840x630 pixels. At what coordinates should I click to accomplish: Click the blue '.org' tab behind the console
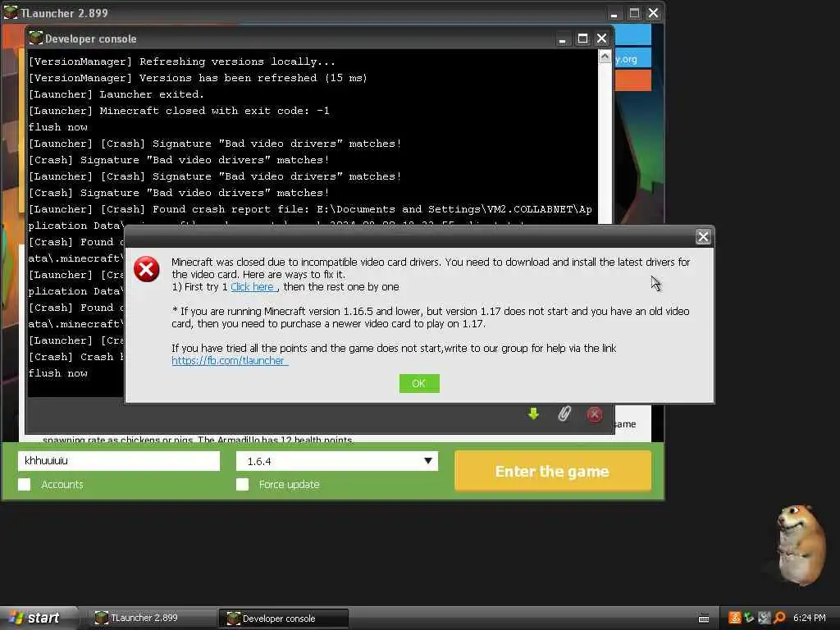tap(632, 59)
